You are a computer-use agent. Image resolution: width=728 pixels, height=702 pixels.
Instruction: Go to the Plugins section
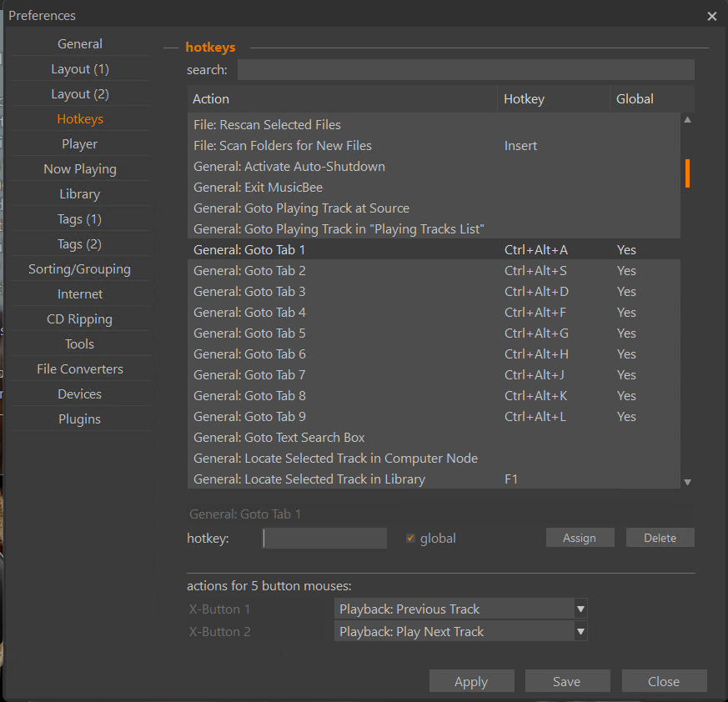[79, 419]
